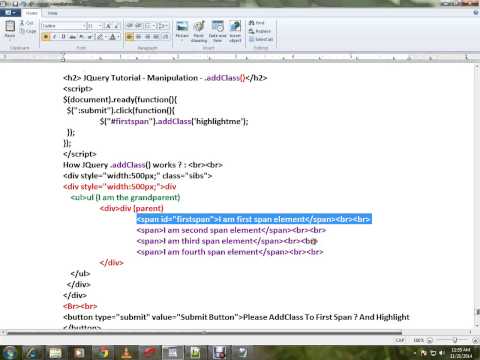480x360 pixels.
Task: Click the button type="submit" line
Action: (236, 317)
